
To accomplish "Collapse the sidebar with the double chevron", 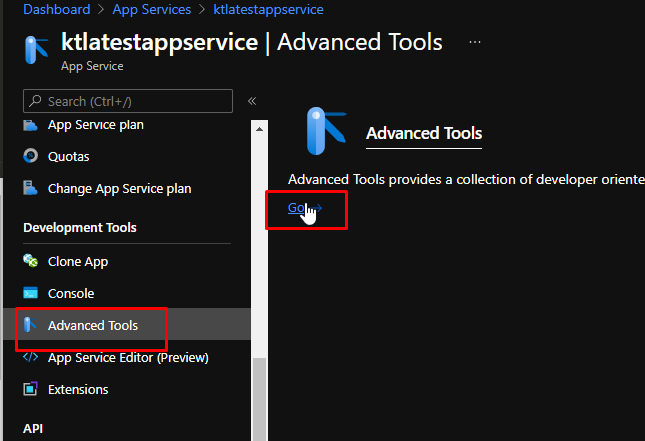I will pyautogui.click(x=252, y=101).
